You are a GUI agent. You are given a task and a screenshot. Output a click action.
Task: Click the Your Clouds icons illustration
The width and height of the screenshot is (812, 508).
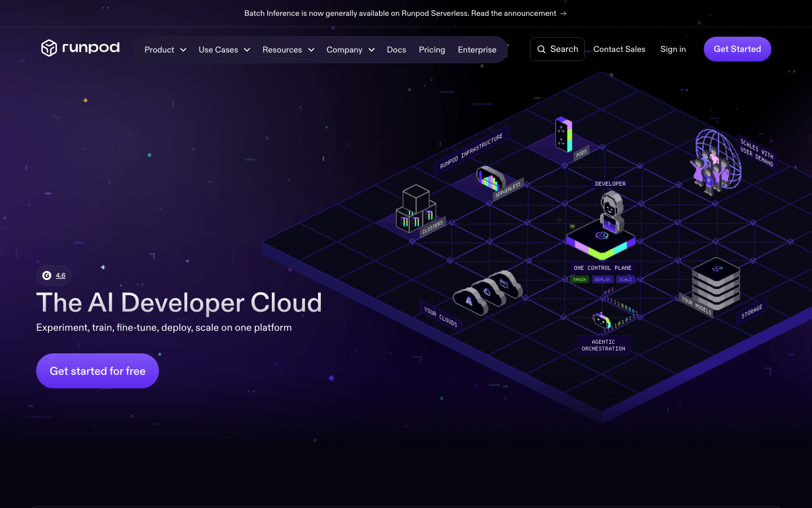tap(488, 292)
